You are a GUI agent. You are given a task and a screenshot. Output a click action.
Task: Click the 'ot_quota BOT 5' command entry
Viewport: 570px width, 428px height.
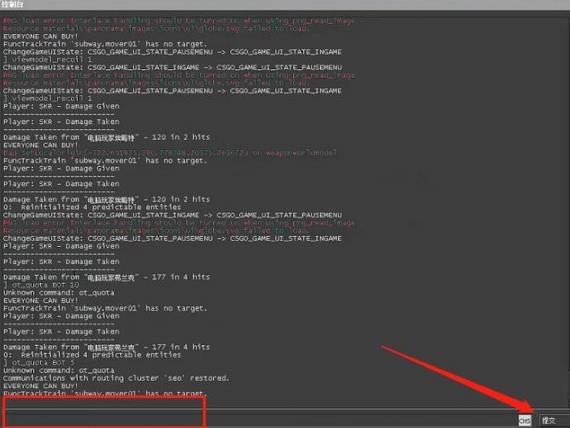click(x=39, y=363)
